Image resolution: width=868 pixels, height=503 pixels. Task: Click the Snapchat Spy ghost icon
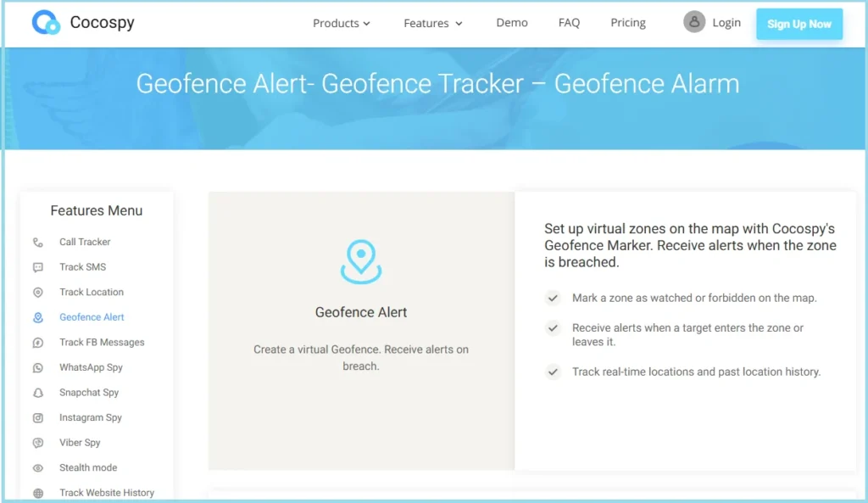click(x=38, y=393)
